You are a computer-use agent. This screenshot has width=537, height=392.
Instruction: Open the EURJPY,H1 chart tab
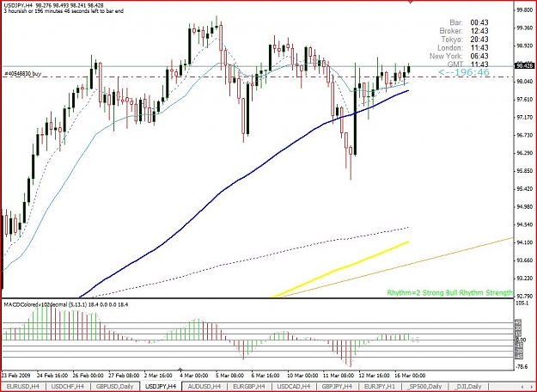[380, 387]
